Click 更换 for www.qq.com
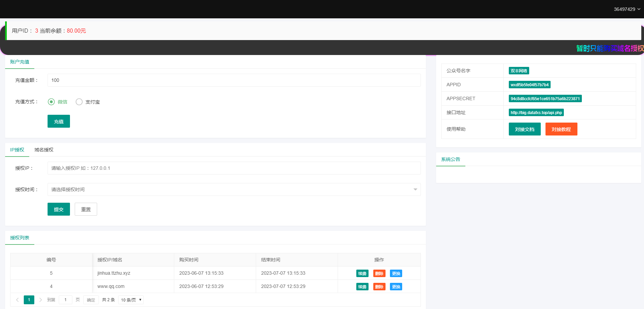The height and width of the screenshot is (309, 644). (x=396, y=287)
